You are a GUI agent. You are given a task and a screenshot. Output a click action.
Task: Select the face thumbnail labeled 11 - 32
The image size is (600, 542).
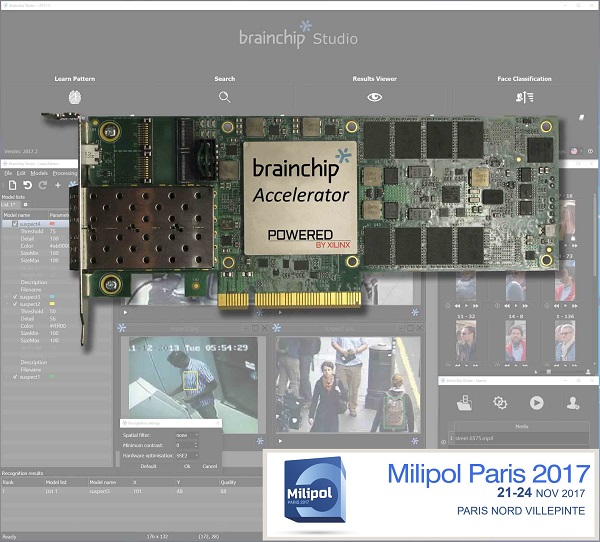pyautogui.click(x=466, y=341)
